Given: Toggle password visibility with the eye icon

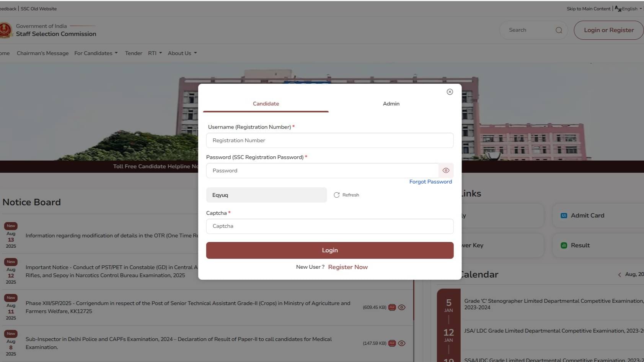Looking at the screenshot, I should pos(445,170).
